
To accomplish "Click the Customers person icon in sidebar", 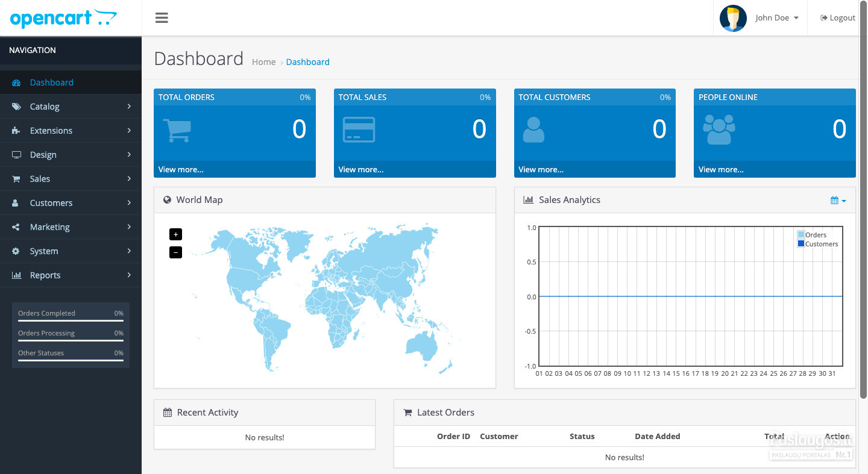I will click(16, 203).
